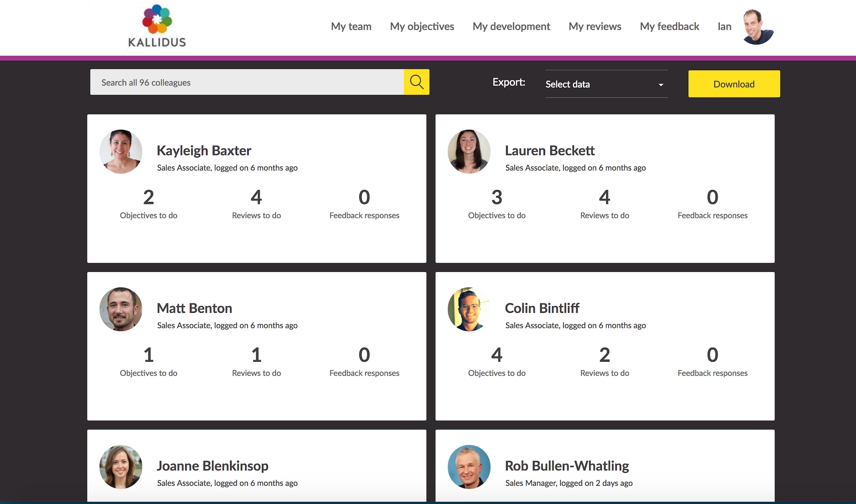Open My development page
The image size is (856, 504).
pos(511,26)
